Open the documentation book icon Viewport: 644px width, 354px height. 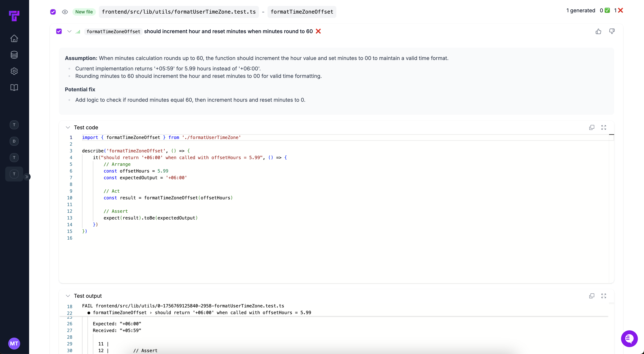[14, 87]
